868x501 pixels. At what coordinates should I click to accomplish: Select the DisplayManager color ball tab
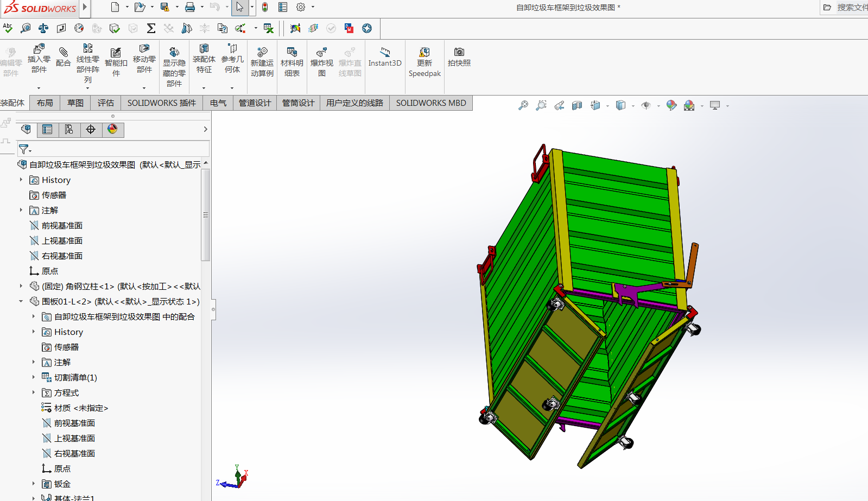click(112, 129)
